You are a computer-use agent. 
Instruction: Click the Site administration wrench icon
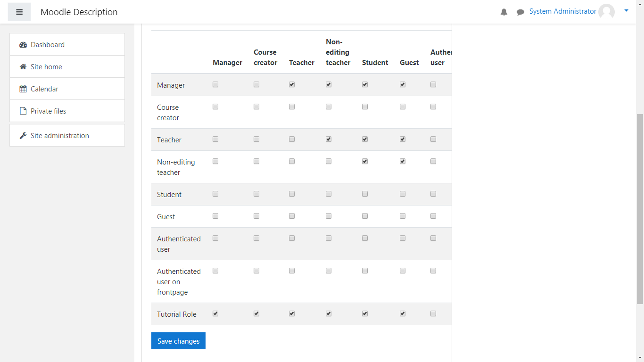(23, 136)
